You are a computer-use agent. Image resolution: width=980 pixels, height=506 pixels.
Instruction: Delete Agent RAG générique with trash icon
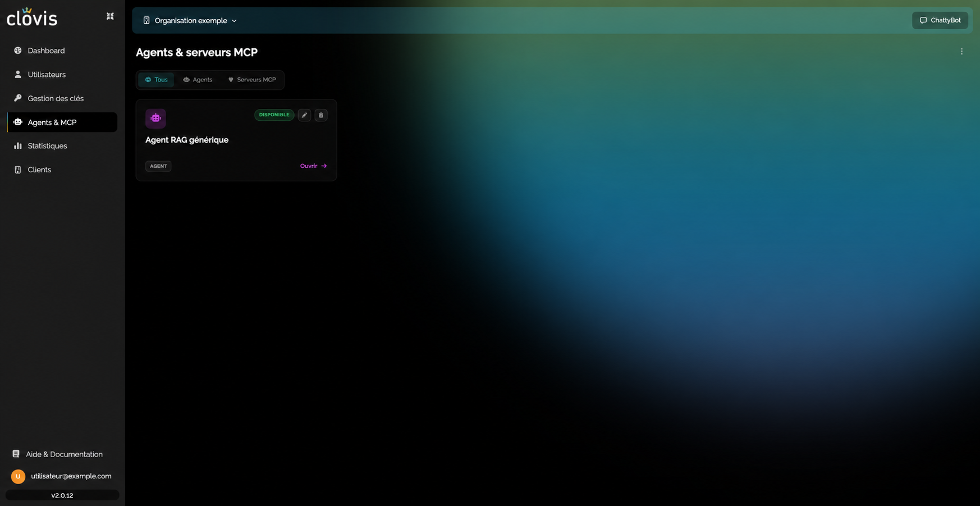(321, 115)
